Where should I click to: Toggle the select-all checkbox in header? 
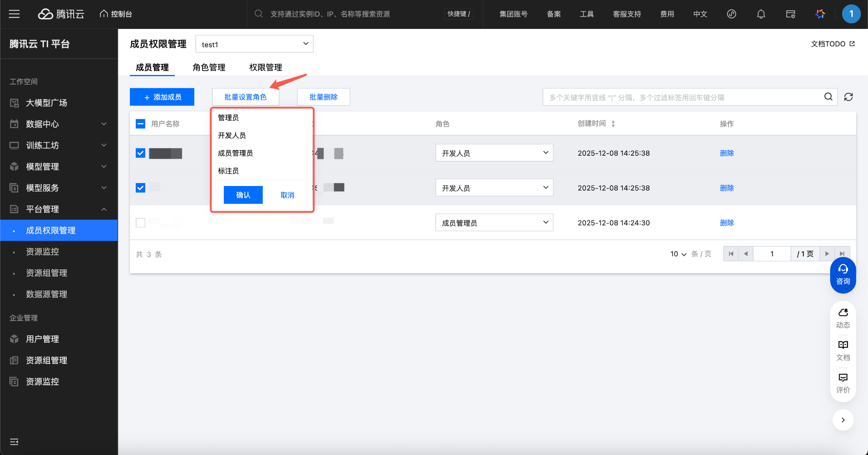pyautogui.click(x=140, y=124)
